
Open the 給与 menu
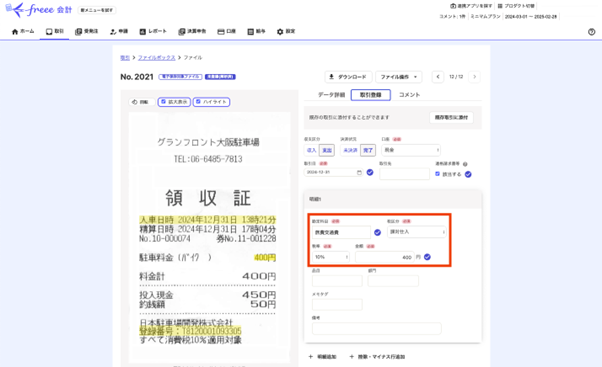256,31
